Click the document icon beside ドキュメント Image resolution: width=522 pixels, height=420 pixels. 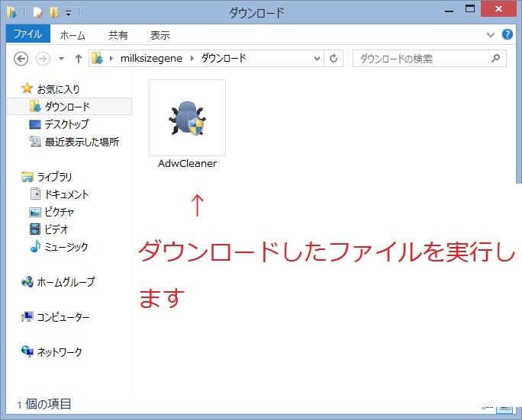(x=35, y=194)
